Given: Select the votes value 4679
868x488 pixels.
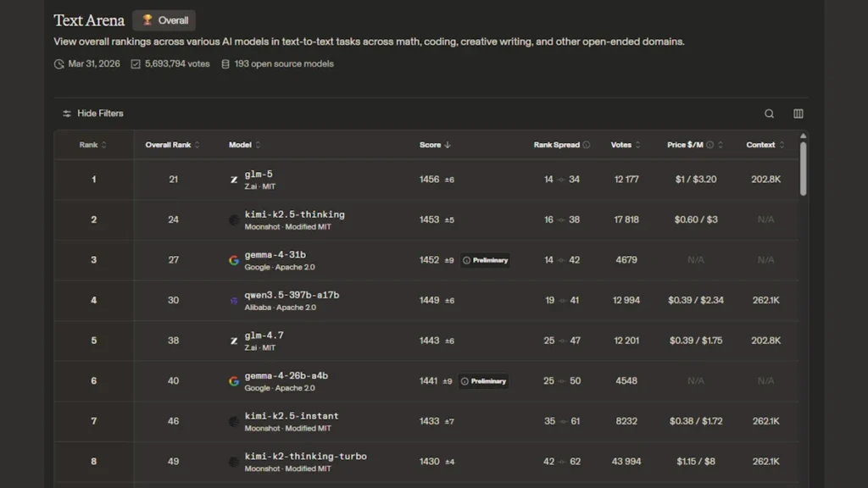Looking at the screenshot, I should [626, 260].
